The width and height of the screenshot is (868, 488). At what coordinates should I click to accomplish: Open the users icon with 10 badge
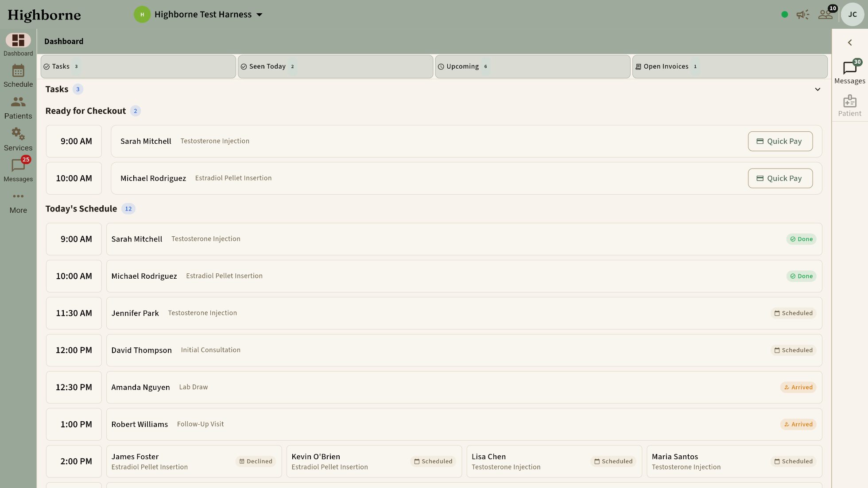click(x=826, y=14)
